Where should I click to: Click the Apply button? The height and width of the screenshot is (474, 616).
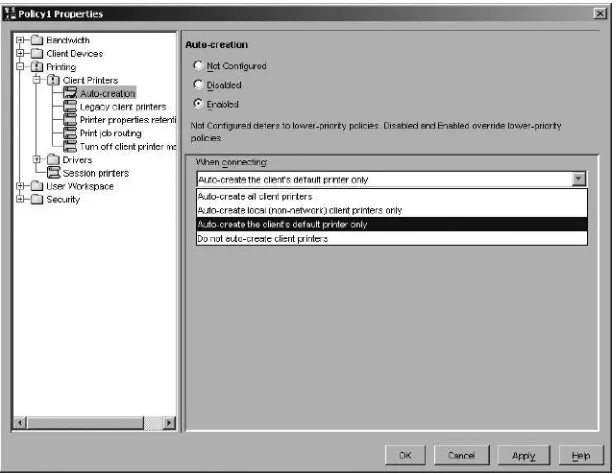524,455
